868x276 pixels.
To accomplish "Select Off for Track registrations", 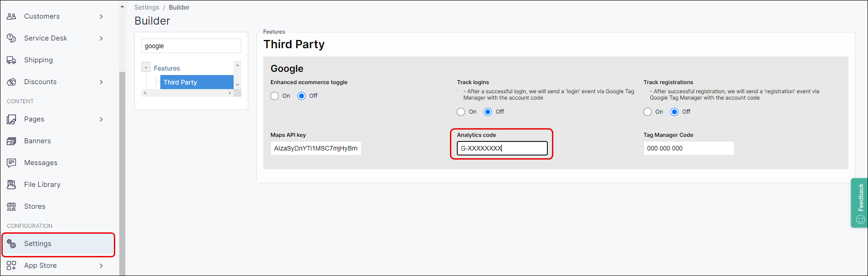I will 674,112.
